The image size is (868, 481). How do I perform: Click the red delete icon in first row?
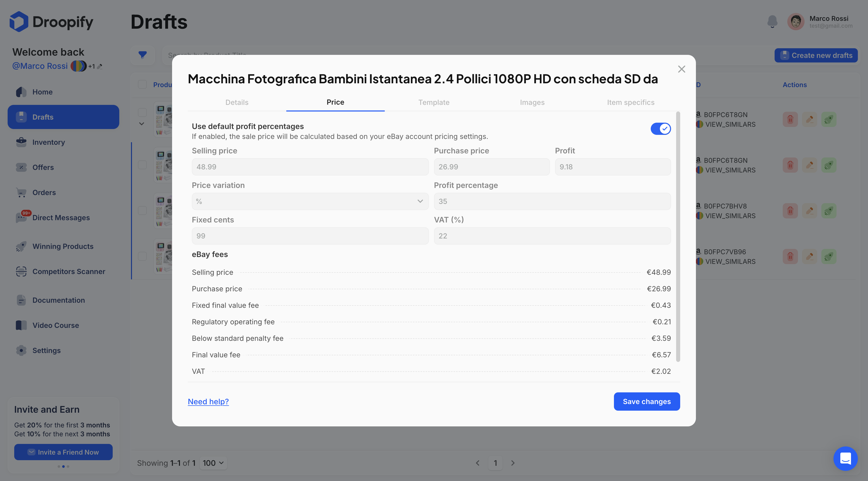(x=790, y=119)
